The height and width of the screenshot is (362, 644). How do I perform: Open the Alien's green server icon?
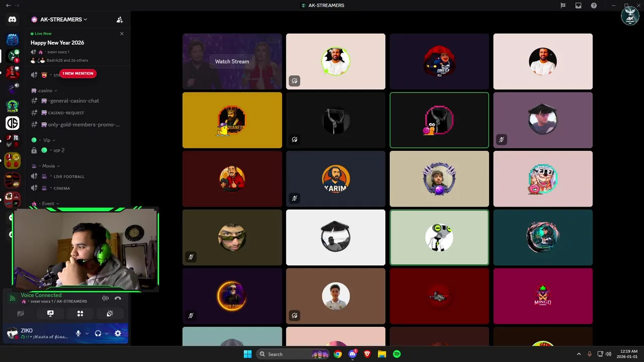click(x=12, y=106)
